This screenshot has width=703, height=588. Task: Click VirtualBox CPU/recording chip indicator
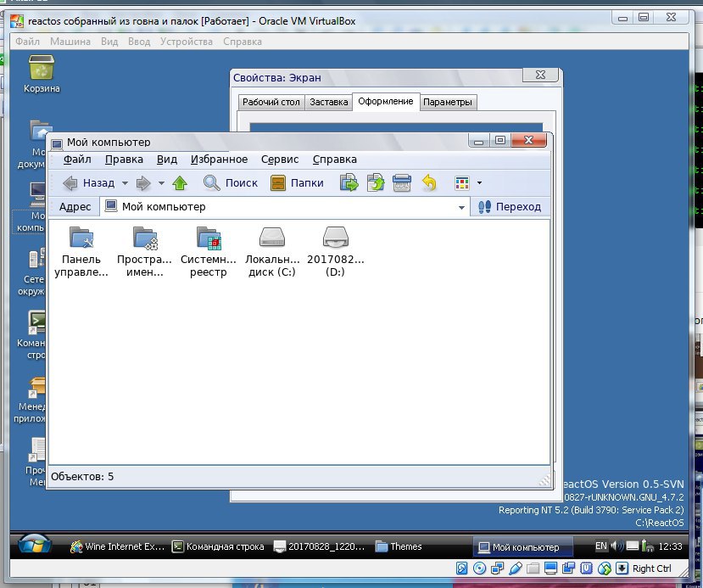(x=587, y=568)
